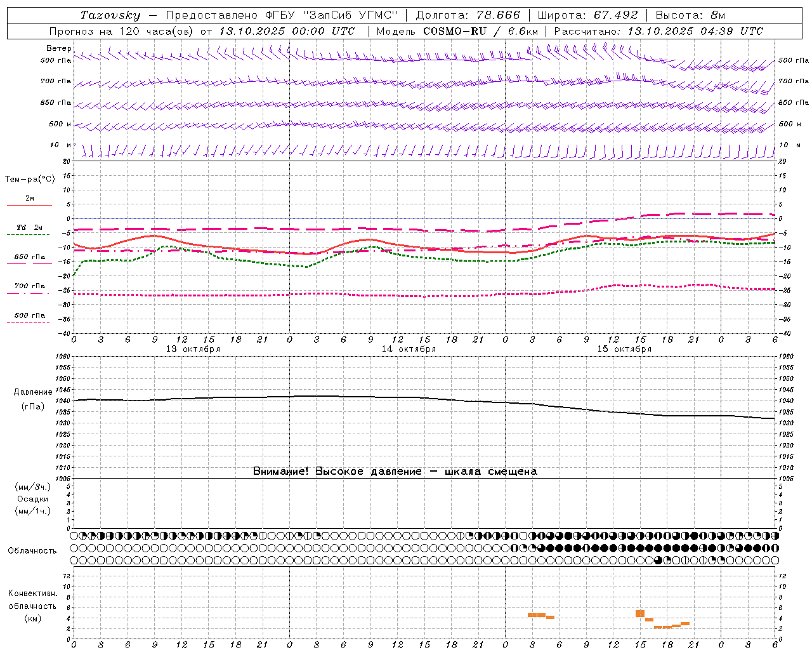Click the 'Тем-ра(°C)' temperature panel label
The width and height of the screenshot is (812, 650).
pos(30,179)
